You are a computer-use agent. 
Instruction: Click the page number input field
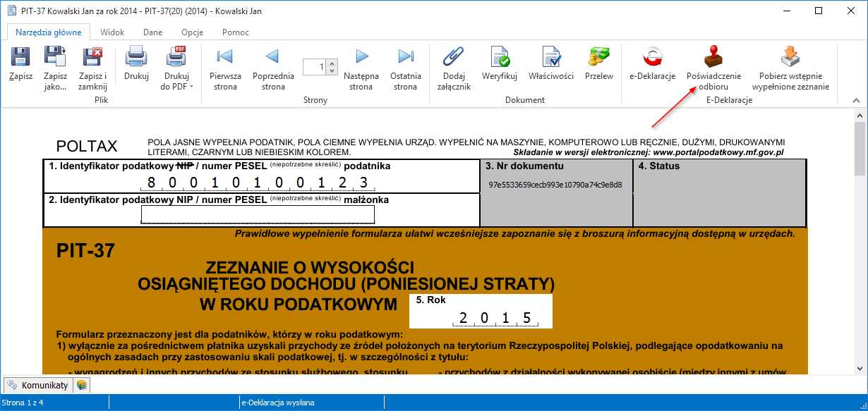(315, 67)
